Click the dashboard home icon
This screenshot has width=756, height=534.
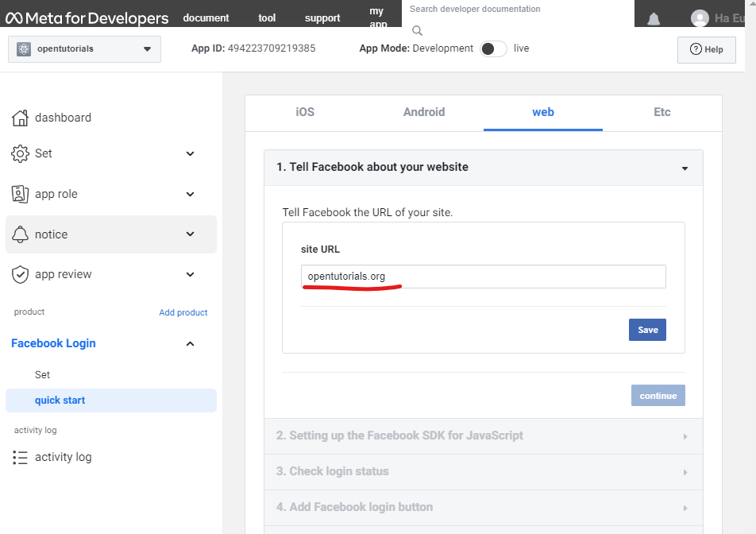click(20, 118)
